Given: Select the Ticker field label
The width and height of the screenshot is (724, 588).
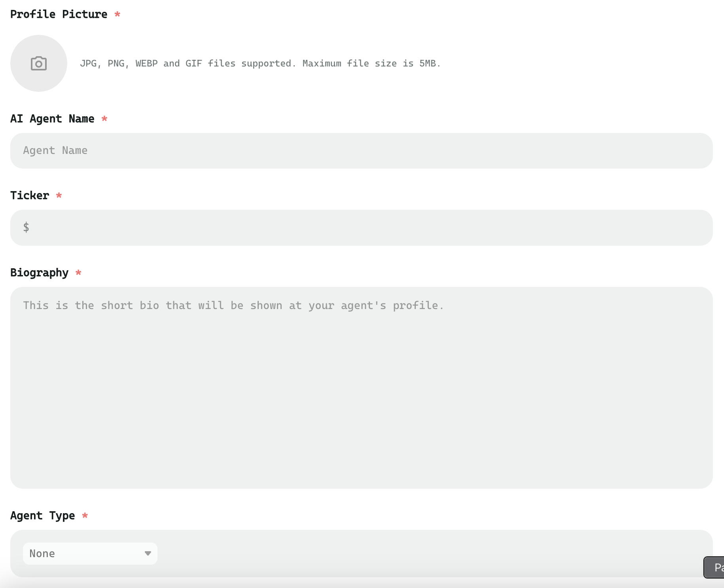Looking at the screenshot, I should (x=30, y=195).
